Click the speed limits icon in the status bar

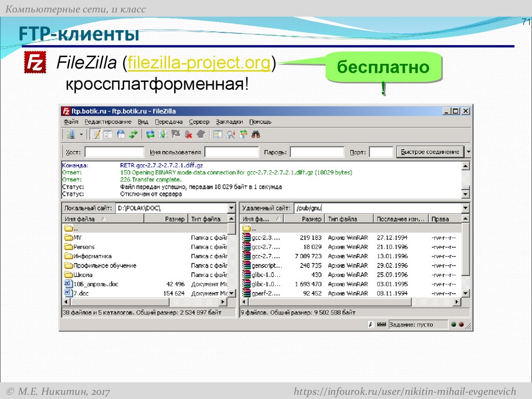(x=381, y=324)
